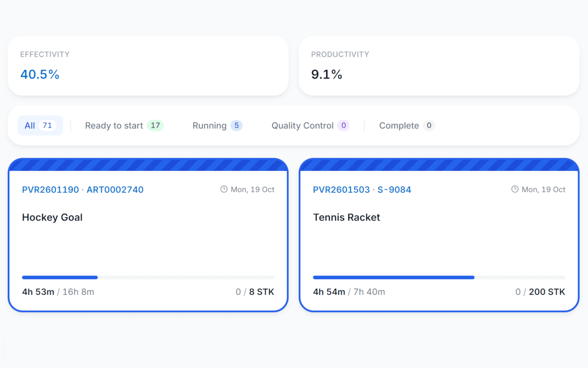Open order link PVR2601503 · S-9084
Screen dimensions: 588x368
pos(362,190)
